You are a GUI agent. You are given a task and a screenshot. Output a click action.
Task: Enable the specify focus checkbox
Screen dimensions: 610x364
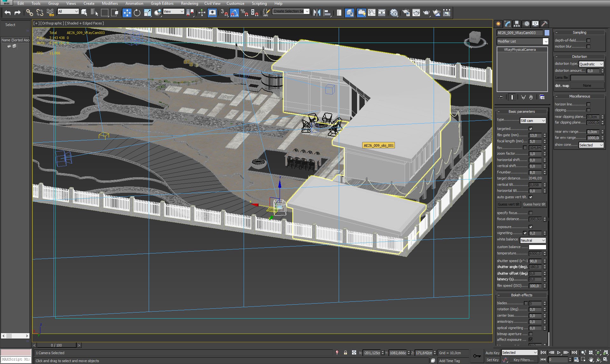531,213
